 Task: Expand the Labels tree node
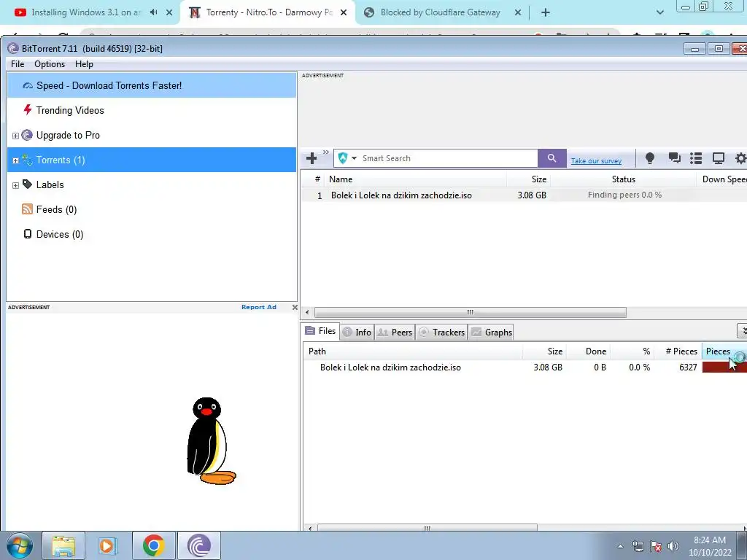(x=15, y=185)
